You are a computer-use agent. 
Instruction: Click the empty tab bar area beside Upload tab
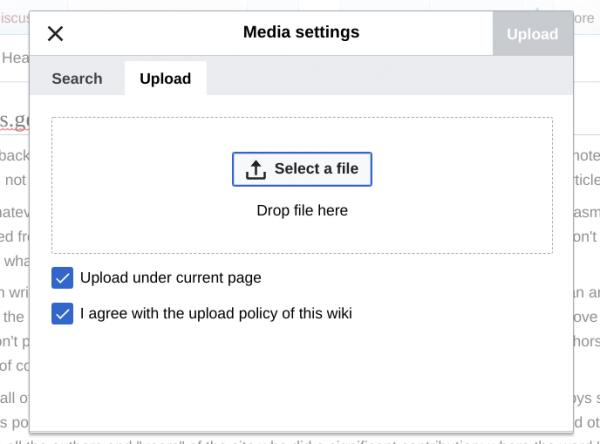[390, 79]
